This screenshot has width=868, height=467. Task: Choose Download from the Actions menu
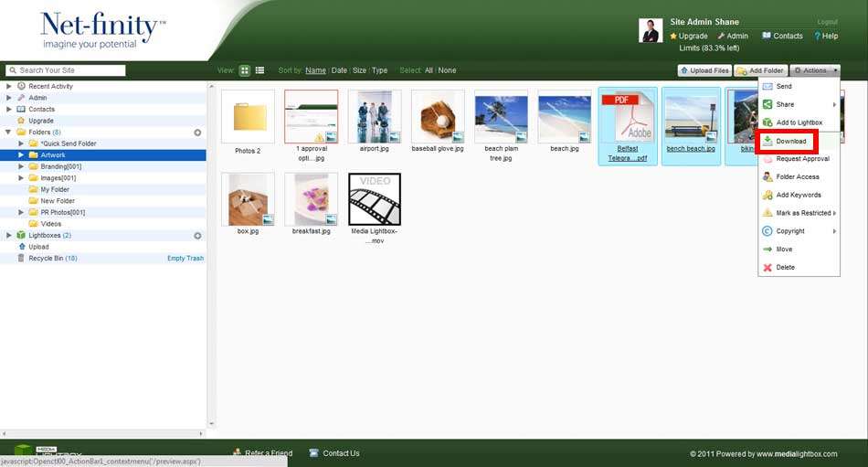point(790,142)
